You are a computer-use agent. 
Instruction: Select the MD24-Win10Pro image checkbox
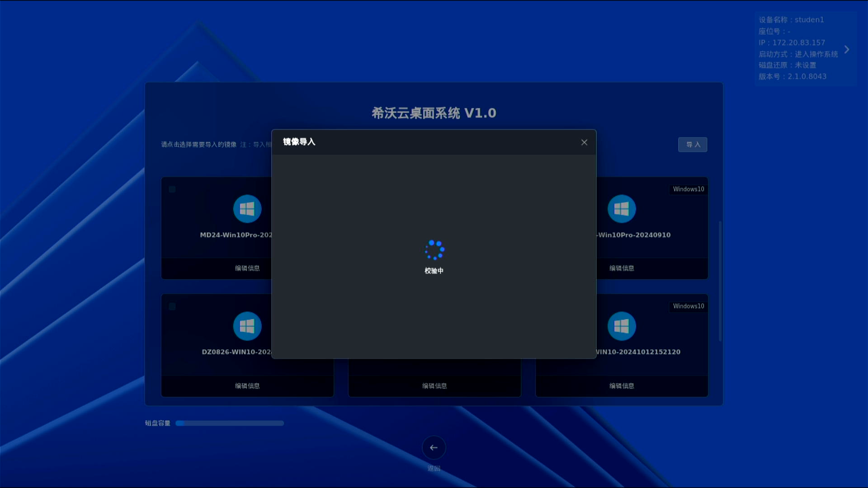coord(172,189)
